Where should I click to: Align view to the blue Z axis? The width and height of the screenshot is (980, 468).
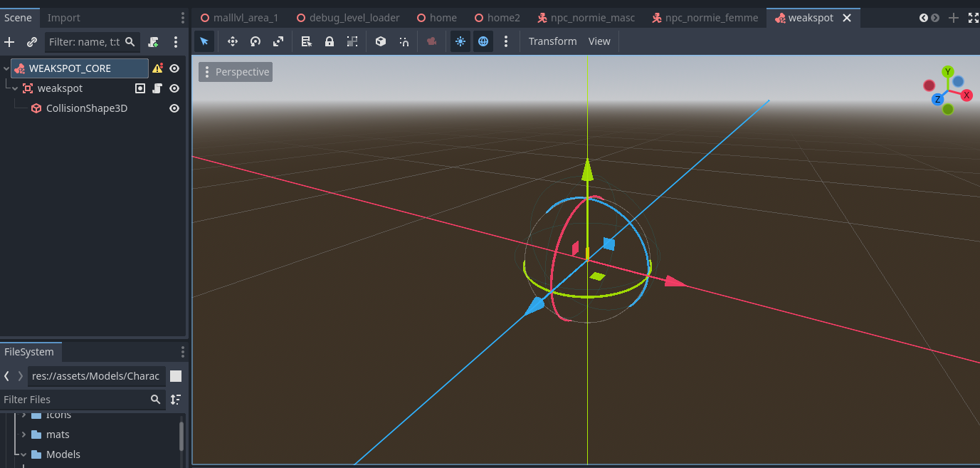tap(938, 99)
